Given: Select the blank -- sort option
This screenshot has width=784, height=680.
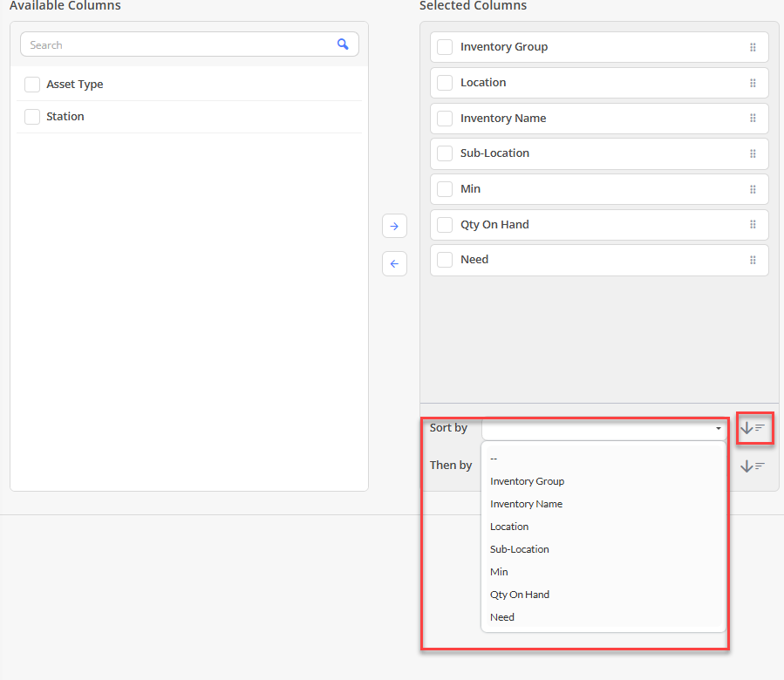Looking at the screenshot, I should [494, 459].
